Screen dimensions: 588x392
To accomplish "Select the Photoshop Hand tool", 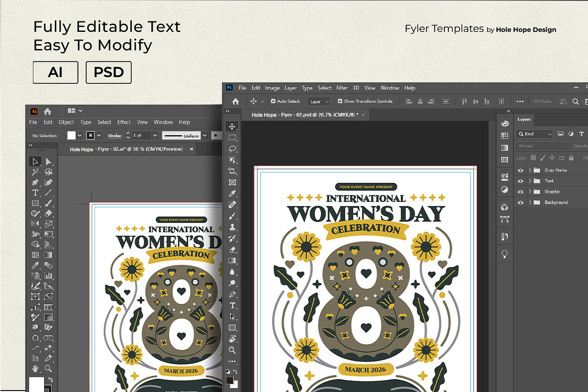I will tap(232, 339).
